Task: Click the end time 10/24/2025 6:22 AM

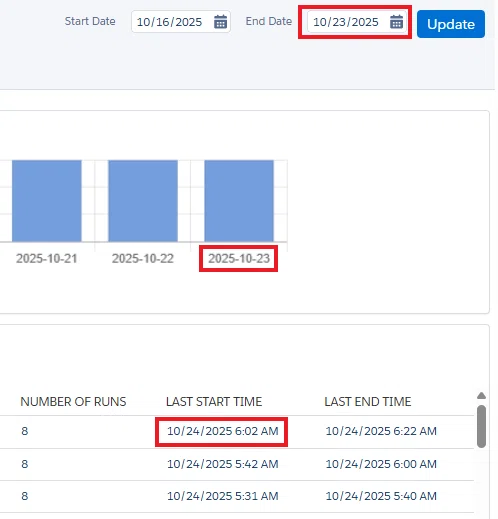Action: (381, 431)
